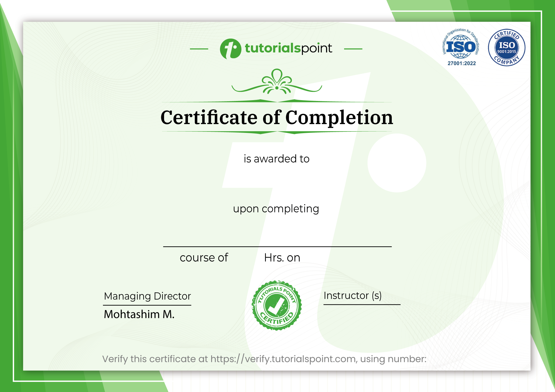Click the blank course name line
The width and height of the screenshot is (555, 392).
[277, 246]
